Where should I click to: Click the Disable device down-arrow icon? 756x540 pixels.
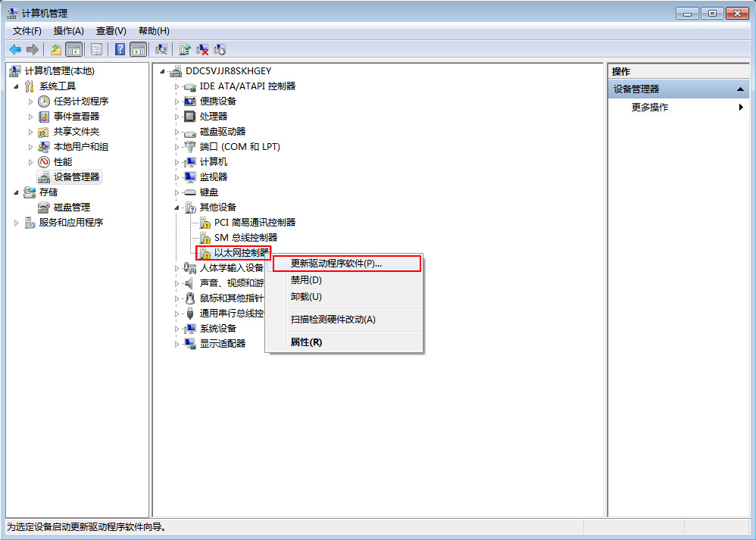coord(220,49)
